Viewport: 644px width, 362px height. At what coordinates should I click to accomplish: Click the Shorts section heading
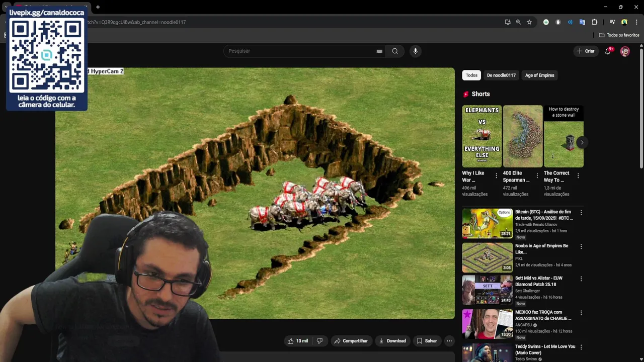click(x=480, y=94)
